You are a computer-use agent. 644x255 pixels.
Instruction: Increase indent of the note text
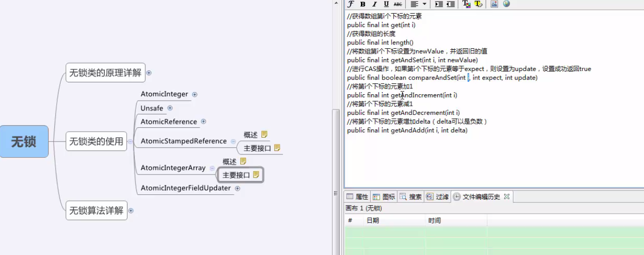tap(439, 4)
